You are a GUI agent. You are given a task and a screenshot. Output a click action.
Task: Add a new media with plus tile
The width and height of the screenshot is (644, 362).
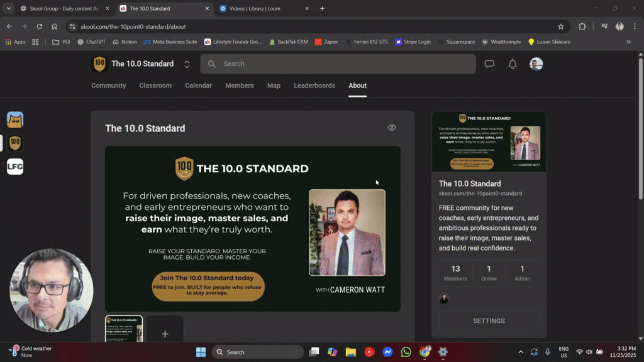point(165,329)
